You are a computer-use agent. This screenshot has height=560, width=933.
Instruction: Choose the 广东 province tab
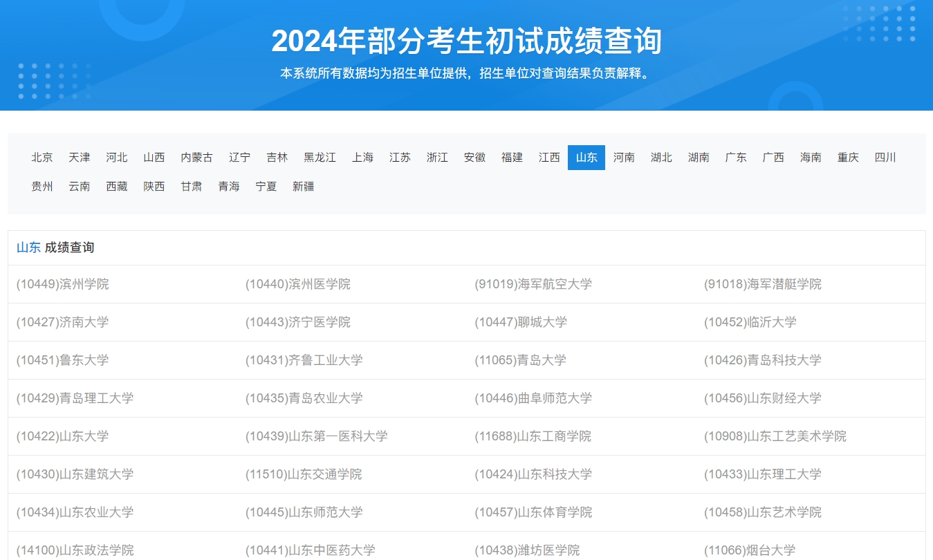coord(736,158)
